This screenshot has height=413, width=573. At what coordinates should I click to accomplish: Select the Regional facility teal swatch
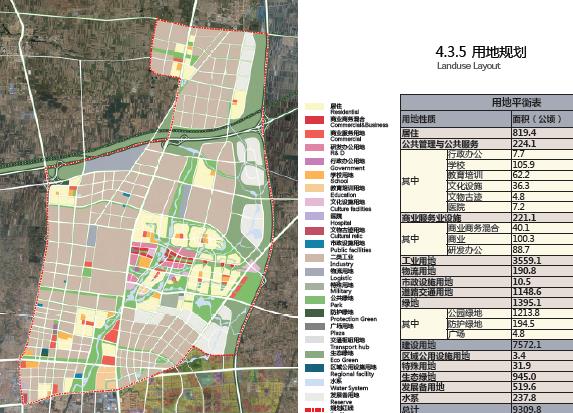(x=315, y=368)
